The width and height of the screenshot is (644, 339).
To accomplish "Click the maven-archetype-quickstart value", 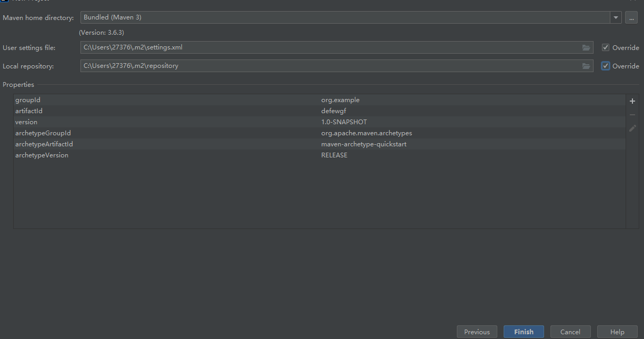I will pos(364,144).
